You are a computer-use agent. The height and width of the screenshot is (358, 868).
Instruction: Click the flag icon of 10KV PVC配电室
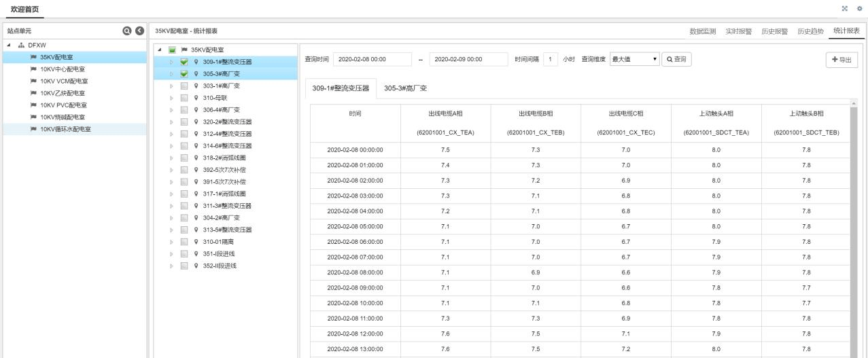33,105
